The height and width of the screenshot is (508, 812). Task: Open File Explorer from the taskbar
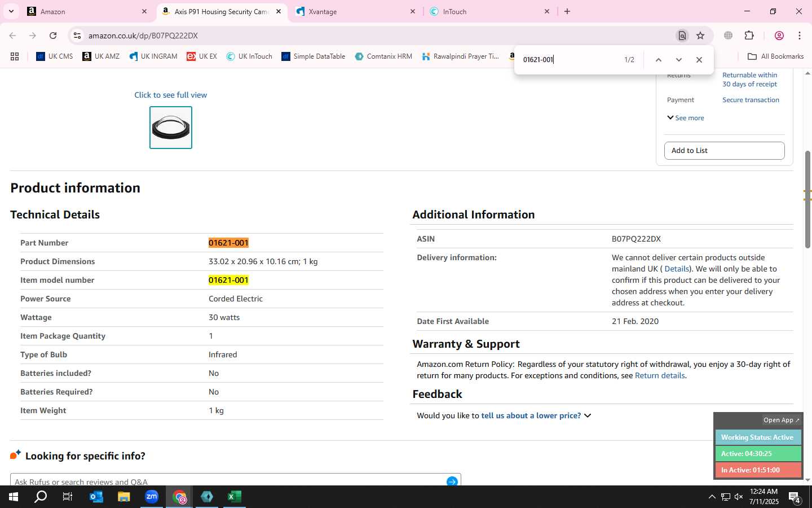pos(123,497)
